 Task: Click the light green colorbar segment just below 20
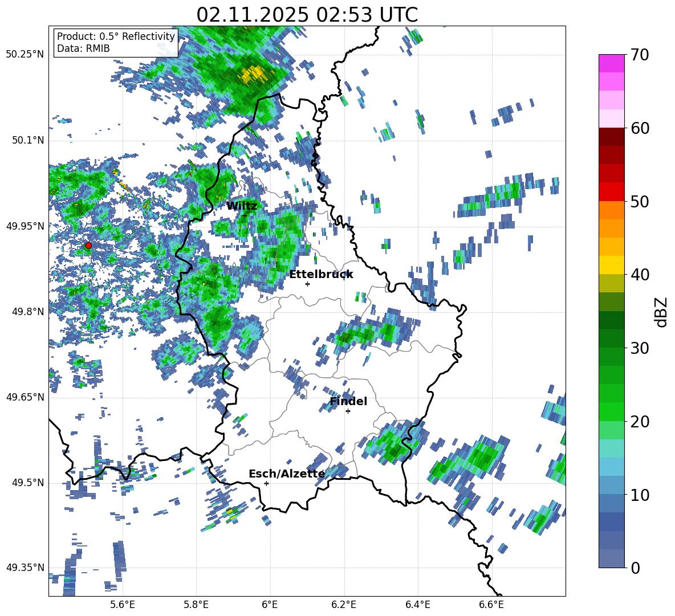pyautogui.click(x=611, y=430)
